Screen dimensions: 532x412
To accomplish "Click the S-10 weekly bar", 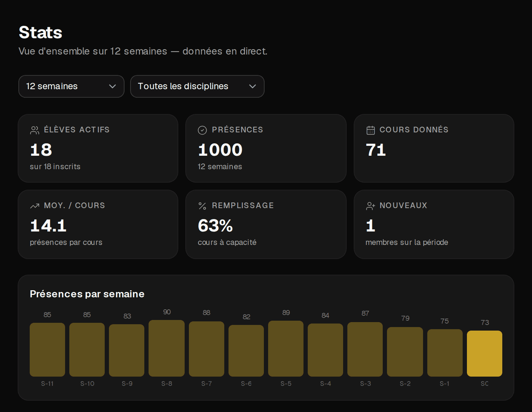I will (87, 349).
